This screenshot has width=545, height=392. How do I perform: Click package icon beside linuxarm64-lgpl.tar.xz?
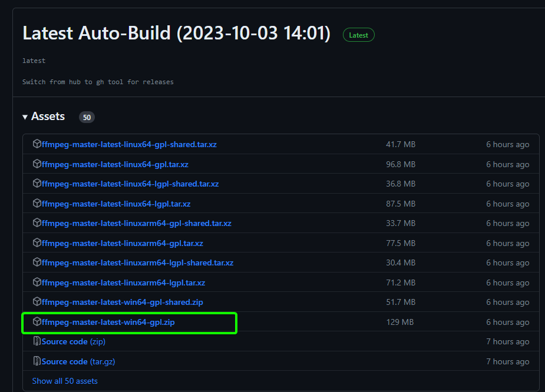click(x=37, y=283)
